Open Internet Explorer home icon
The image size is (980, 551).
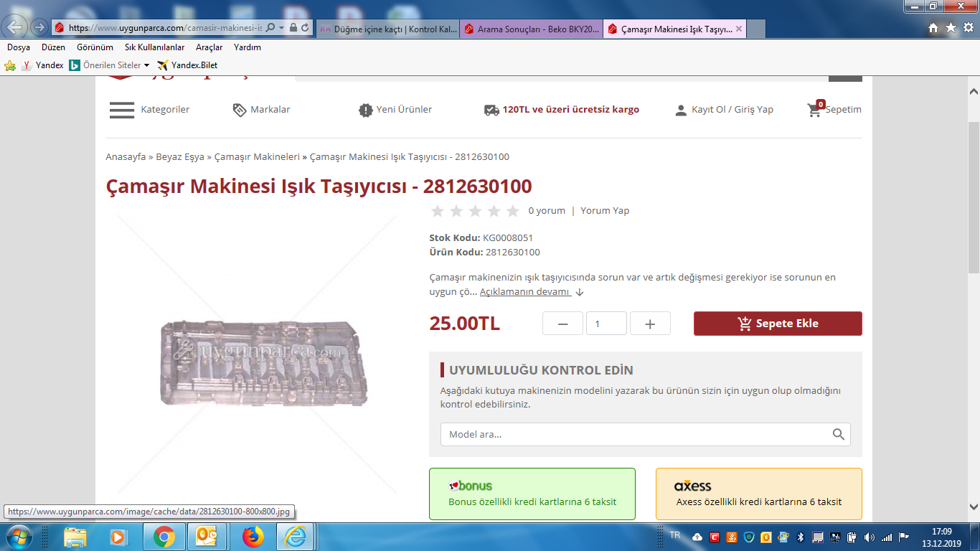click(933, 28)
